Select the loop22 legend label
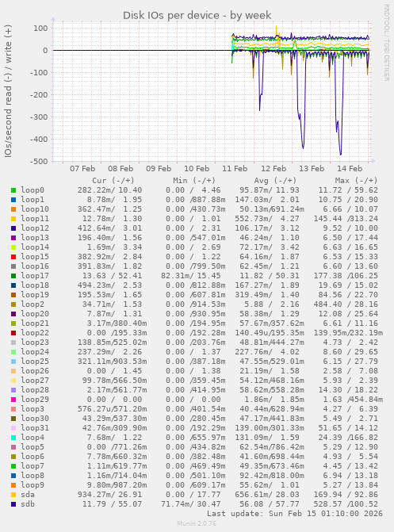The image size is (394, 532). pos(35,333)
